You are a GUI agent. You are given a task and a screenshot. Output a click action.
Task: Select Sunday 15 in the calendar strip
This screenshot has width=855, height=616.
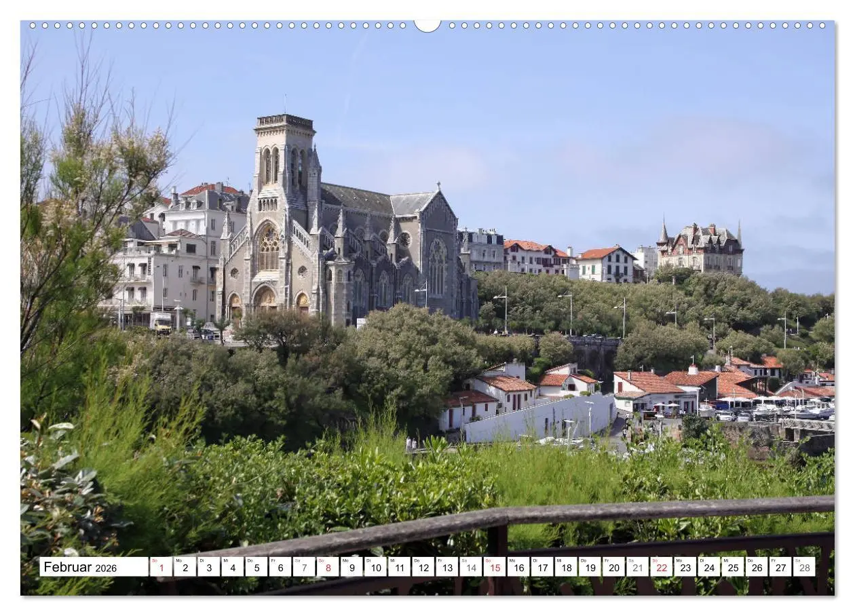494,567
